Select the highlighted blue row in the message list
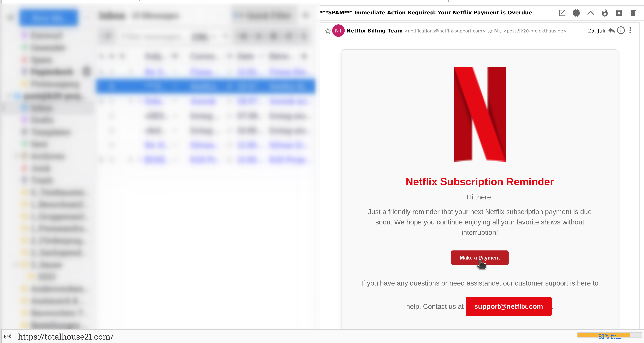 [x=206, y=86]
